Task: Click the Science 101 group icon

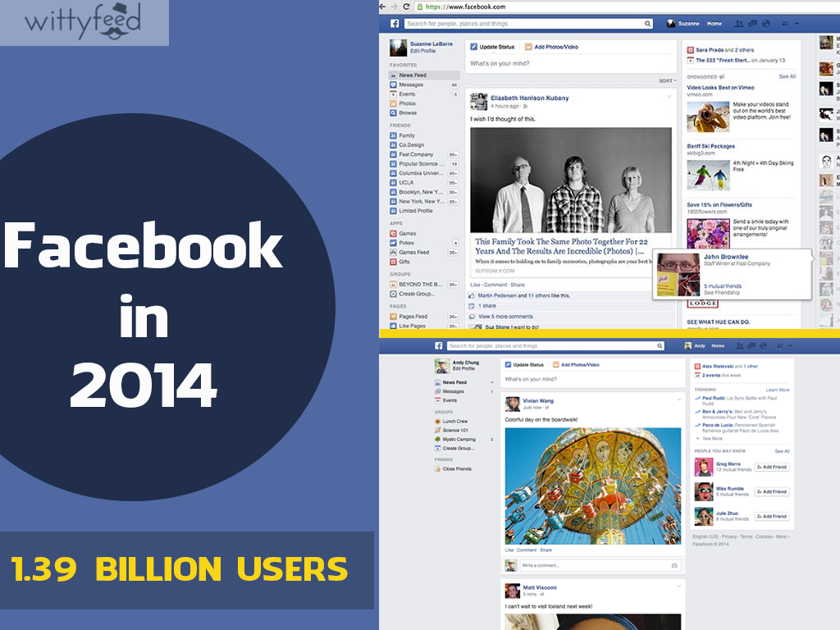Action: (438, 430)
